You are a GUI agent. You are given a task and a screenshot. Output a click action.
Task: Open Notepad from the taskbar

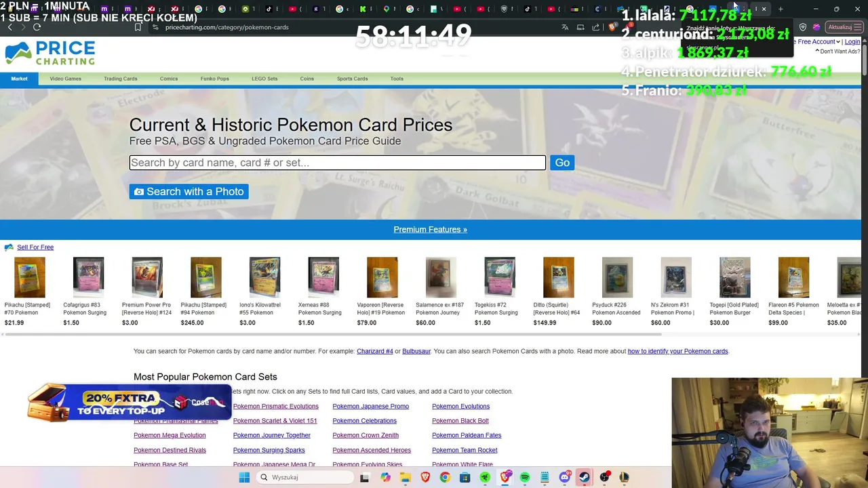tap(545, 477)
